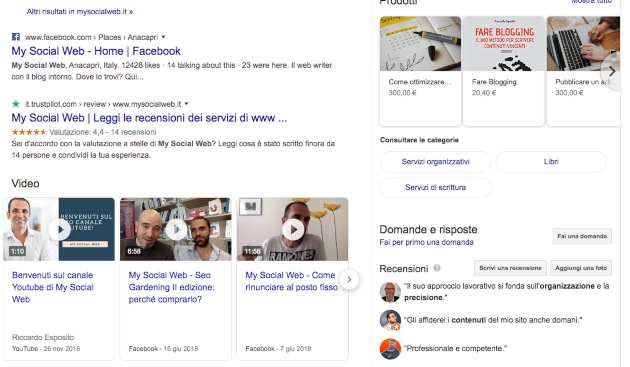Click the YouTube - 25 nov 2016 source text
Viewport: 630px width, 367px height.
[x=46, y=349]
